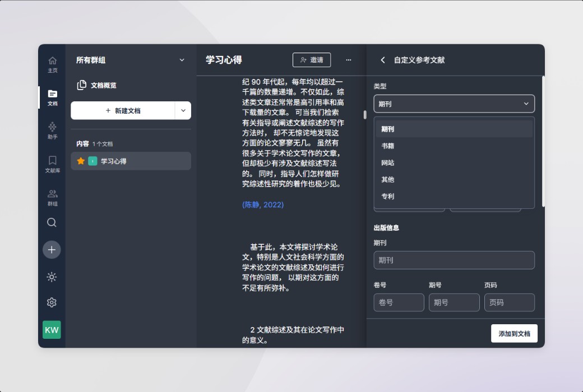Click the 卷号 input field
583x392 pixels.
click(399, 302)
